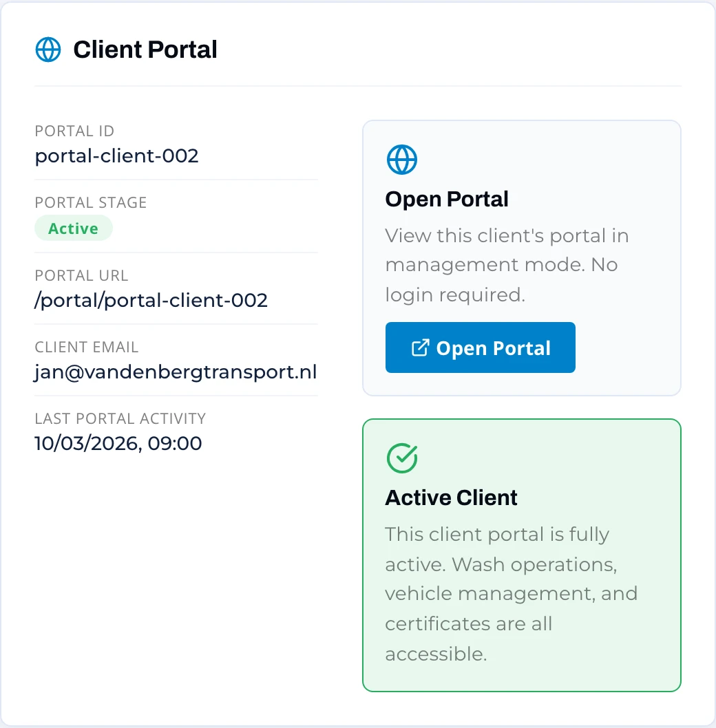Click the jan@vandenbergtransport.nl email address
This screenshot has height=728, width=716.
click(x=176, y=372)
